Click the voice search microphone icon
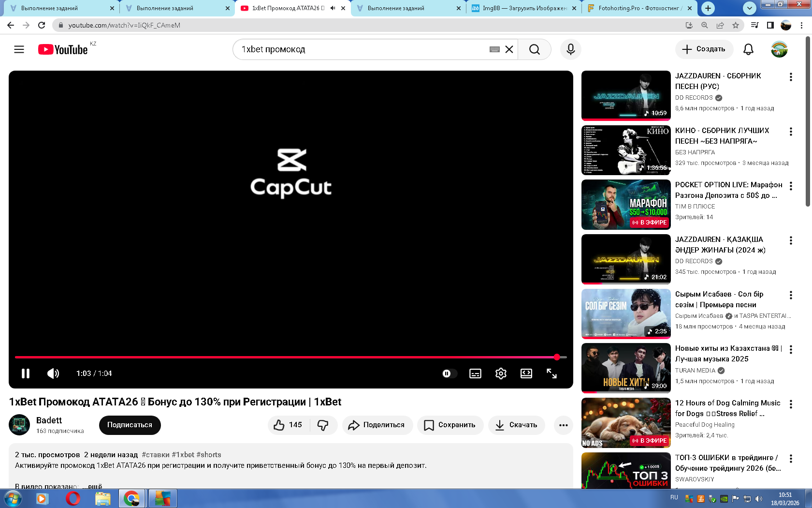 click(x=570, y=49)
